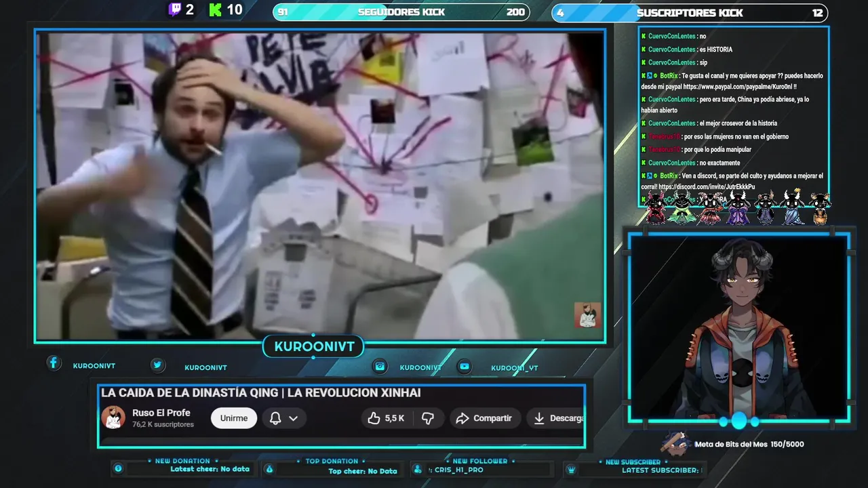Click BotRix in the PayPal chat message
This screenshot has height=488, width=868.
(668, 76)
